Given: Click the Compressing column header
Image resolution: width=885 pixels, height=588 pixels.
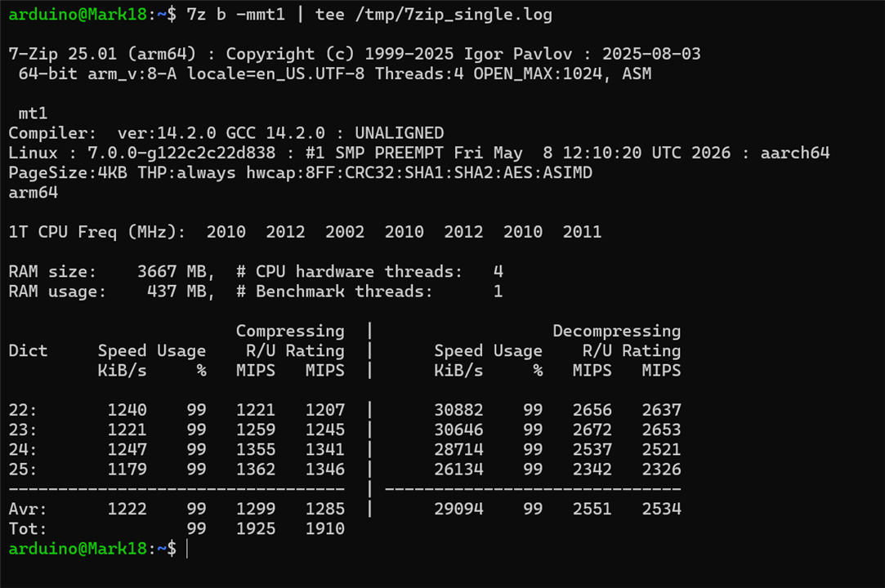Looking at the screenshot, I should (x=290, y=331).
